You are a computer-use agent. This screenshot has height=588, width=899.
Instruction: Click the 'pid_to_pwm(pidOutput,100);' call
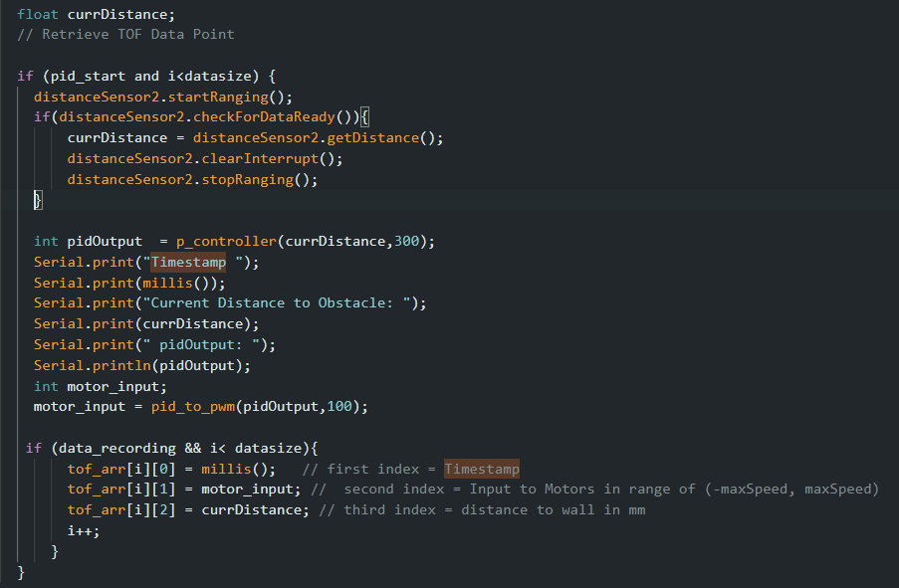coord(259,407)
